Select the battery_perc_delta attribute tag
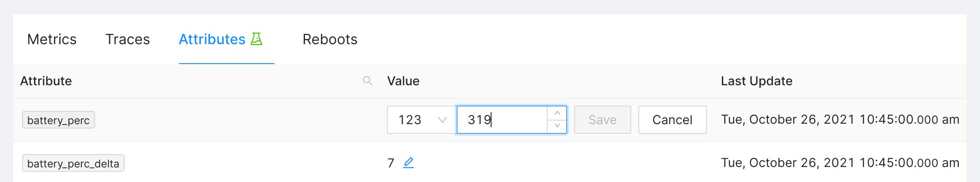 [73, 163]
